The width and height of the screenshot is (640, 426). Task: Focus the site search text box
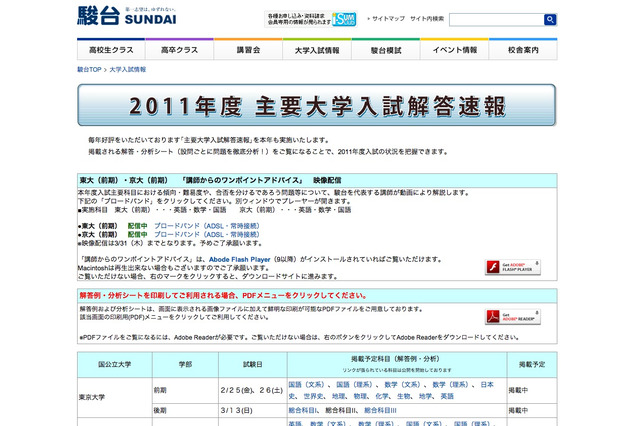(x=496, y=20)
